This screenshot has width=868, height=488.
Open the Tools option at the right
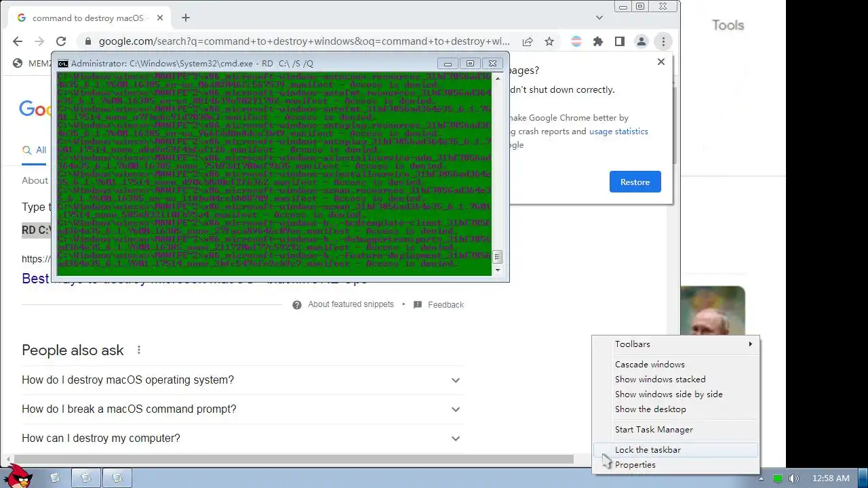click(x=728, y=25)
